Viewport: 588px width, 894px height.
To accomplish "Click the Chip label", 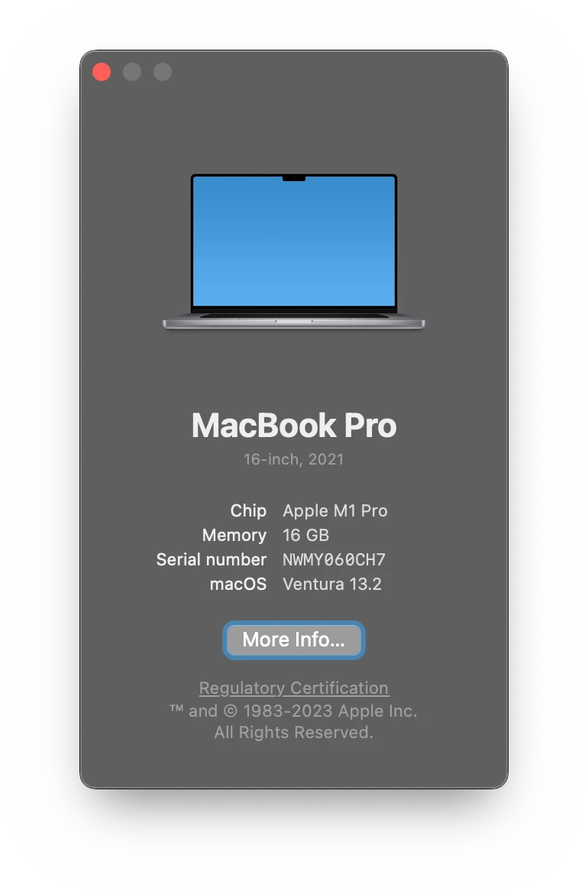I will click(248, 510).
